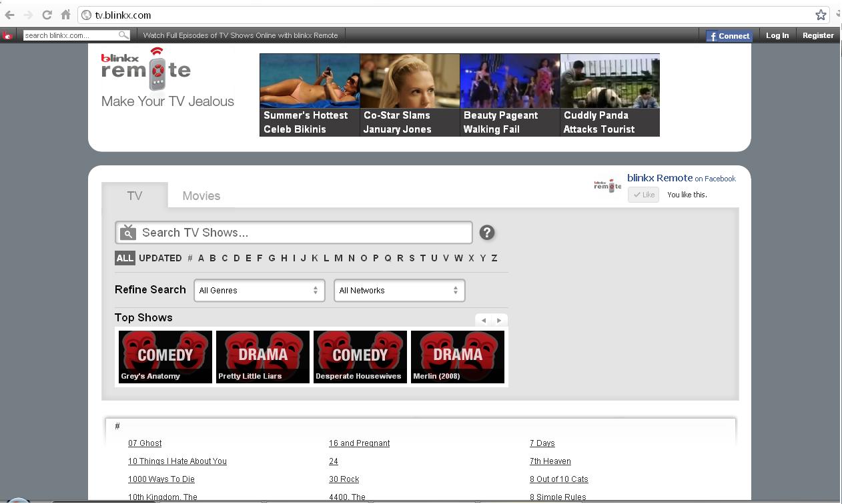842x504 pixels.
Task: Open Beauty Pageant Walking Fail video
Action: [510, 95]
